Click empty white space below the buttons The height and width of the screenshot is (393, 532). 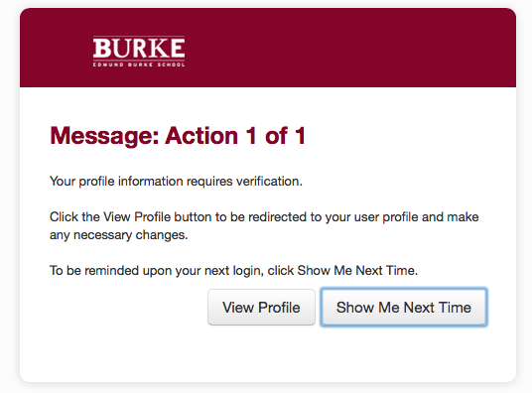pyautogui.click(x=268, y=354)
